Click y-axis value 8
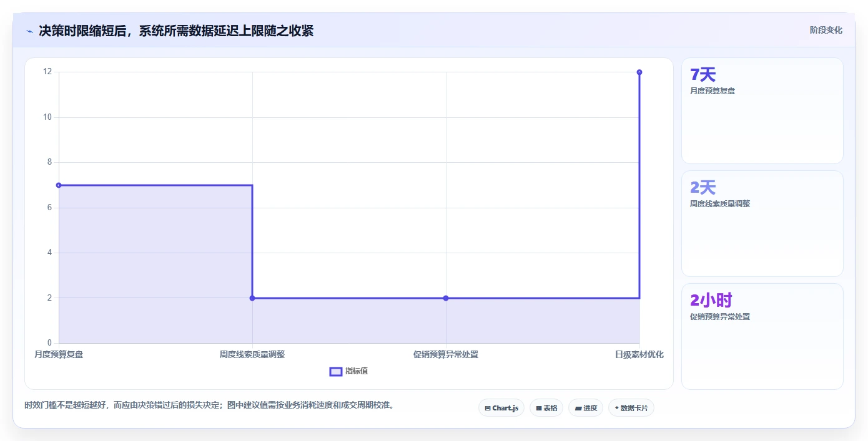 49,162
